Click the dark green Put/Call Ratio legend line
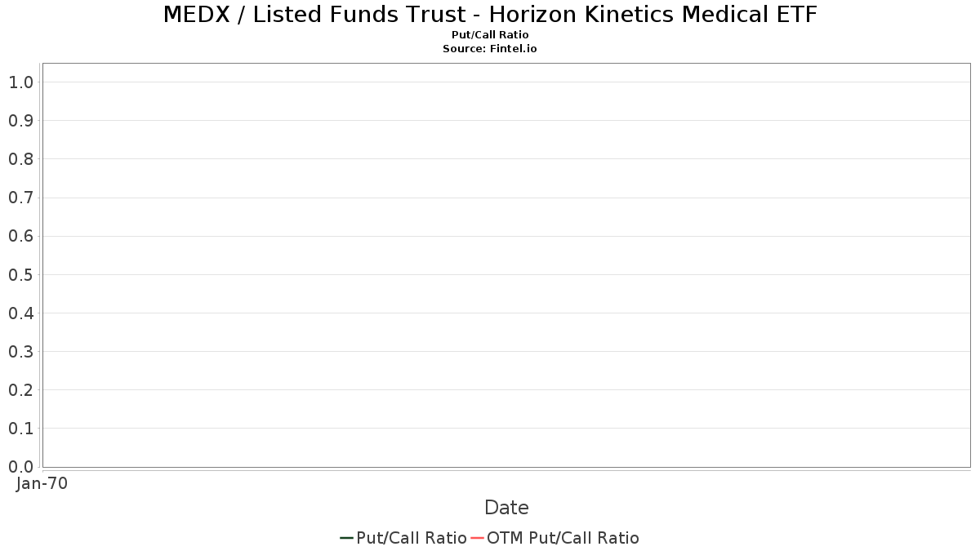980x551 pixels. coord(346,538)
